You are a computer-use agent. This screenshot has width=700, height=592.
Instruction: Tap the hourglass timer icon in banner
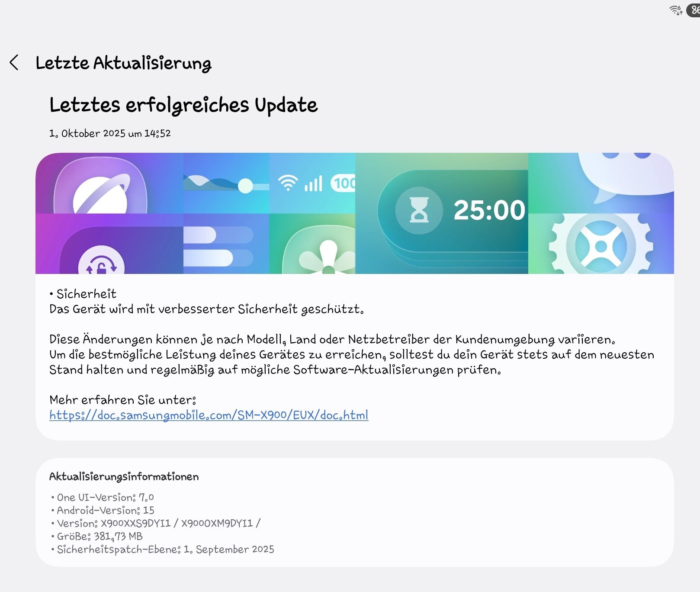418,210
